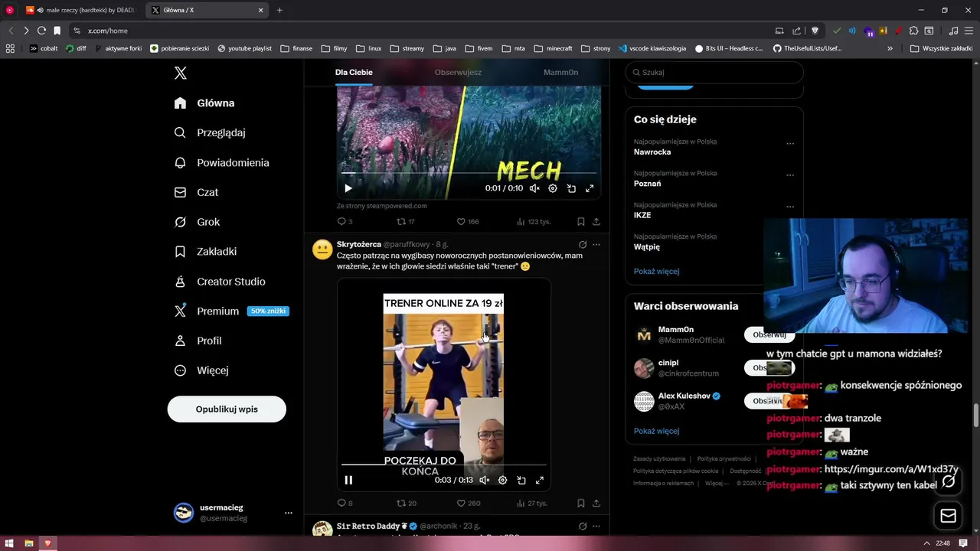
Task: Seek on Trener Online video progress bar
Action: click(444, 465)
